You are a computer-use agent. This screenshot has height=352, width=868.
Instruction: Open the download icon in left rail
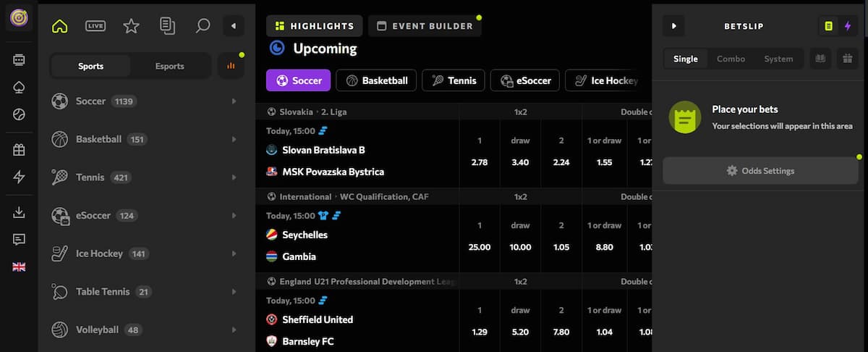coord(19,212)
